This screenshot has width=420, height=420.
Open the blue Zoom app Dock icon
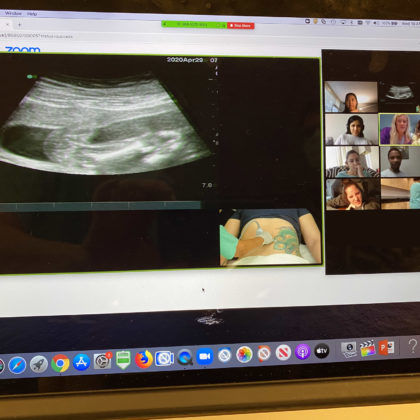pyautogui.click(x=205, y=356)
